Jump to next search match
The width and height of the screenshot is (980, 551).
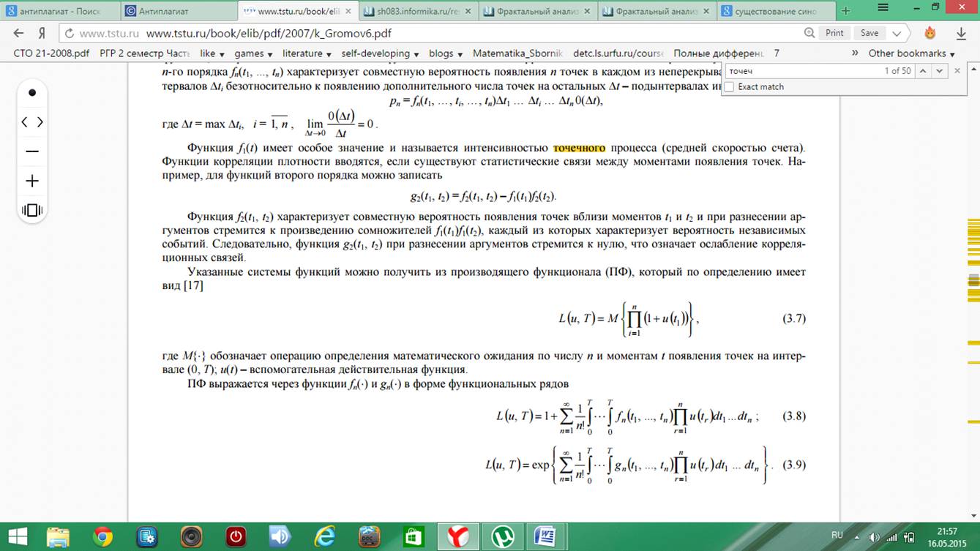click(x=940, y=71)
